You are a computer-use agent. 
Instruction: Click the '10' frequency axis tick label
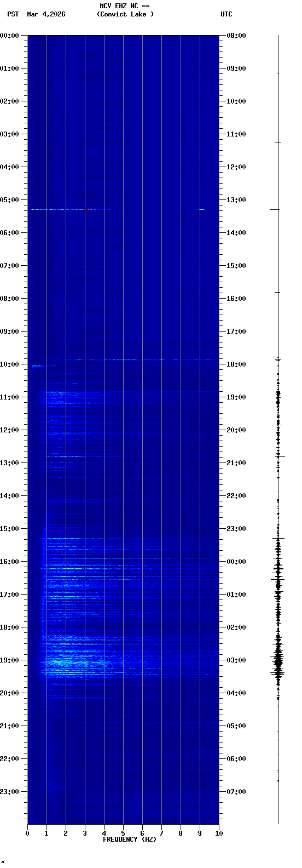pyautogui.click(x=219, y=833)
